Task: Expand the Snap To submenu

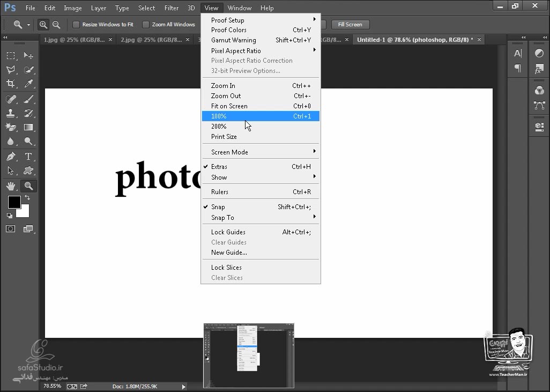Action: click(261, 218)
